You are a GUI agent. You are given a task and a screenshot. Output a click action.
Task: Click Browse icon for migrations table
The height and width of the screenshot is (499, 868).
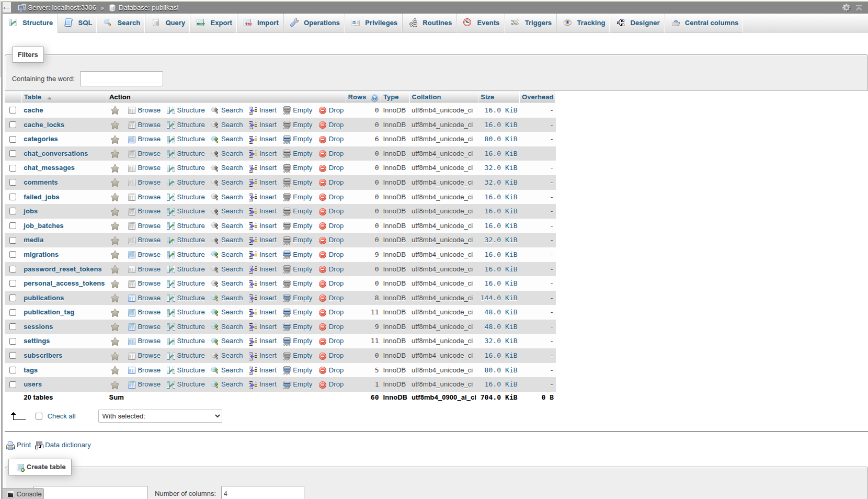132,255
